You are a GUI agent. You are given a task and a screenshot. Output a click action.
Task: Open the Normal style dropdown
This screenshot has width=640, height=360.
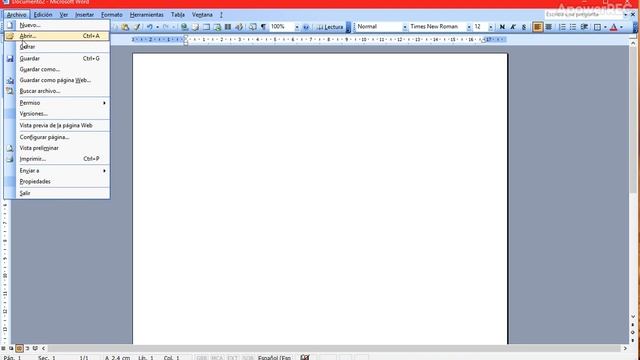tap(405, 27)
